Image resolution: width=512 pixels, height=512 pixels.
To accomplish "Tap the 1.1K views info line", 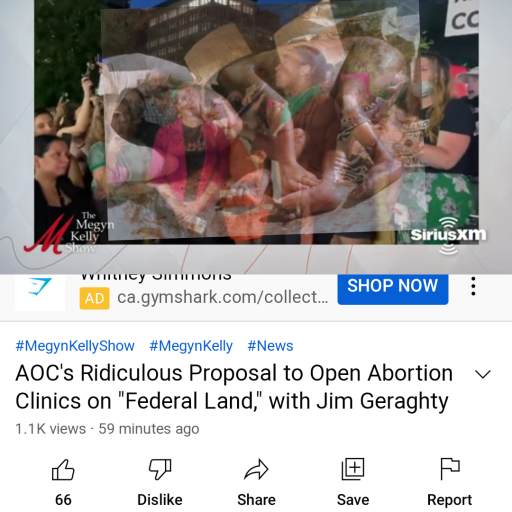I will click(107, 429).
